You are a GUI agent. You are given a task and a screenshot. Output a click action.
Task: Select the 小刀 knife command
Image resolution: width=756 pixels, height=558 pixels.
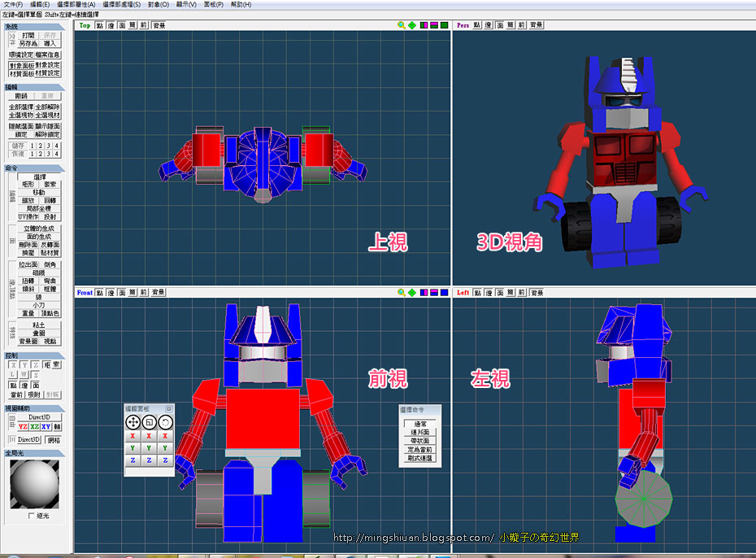(39, 305)
